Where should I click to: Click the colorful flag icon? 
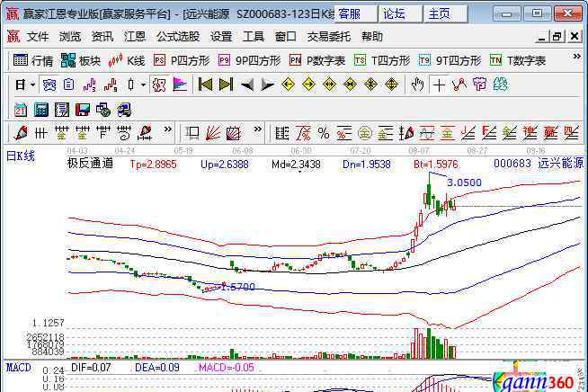180,85
